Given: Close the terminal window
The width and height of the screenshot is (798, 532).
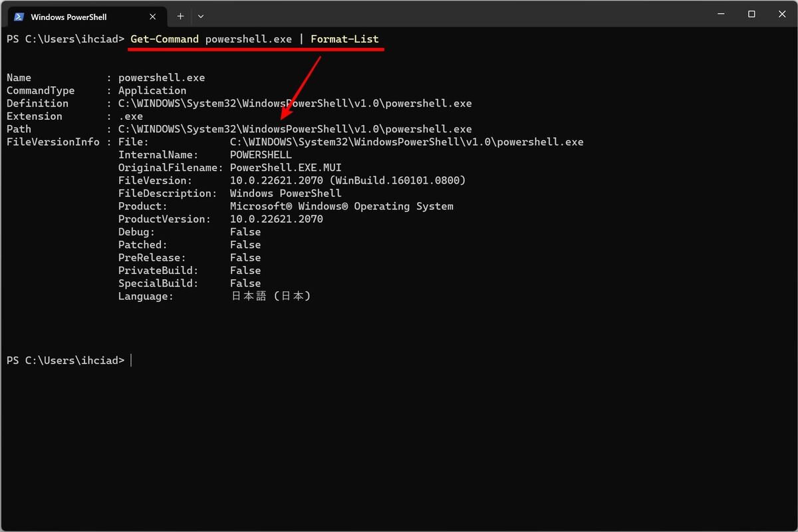Looking at the screenshot, I should coord(782,14).
